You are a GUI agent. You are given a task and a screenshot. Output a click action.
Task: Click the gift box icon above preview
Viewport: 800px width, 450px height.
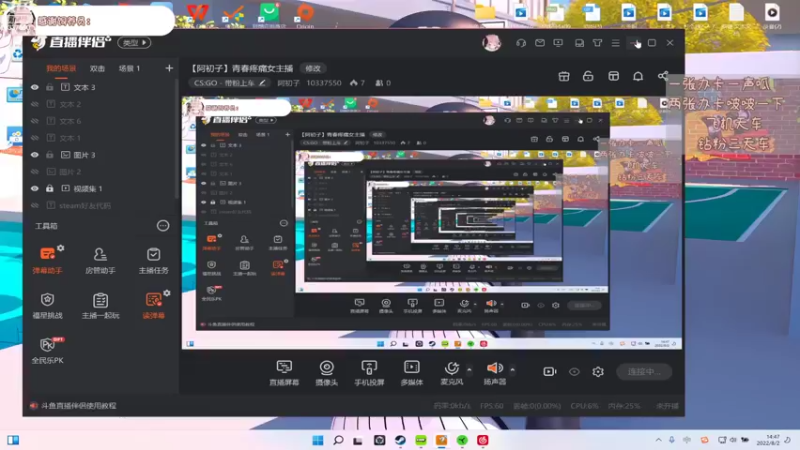click(564, 77)
